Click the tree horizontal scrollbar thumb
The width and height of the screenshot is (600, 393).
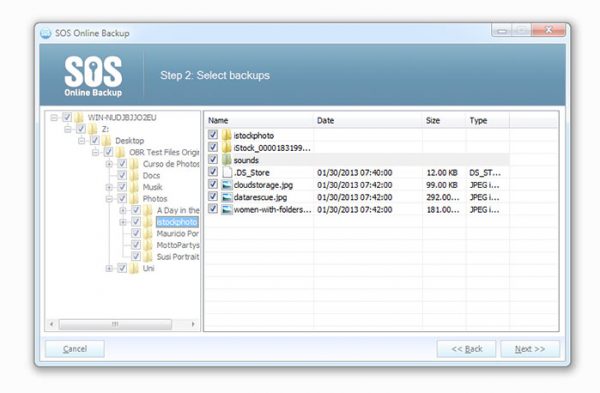point(115,324)
